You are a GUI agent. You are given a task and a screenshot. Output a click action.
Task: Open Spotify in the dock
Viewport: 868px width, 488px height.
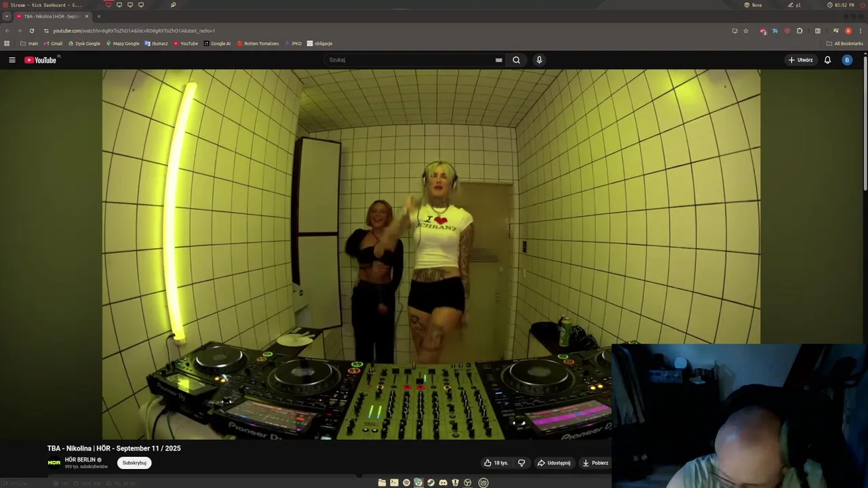[406, 483]
